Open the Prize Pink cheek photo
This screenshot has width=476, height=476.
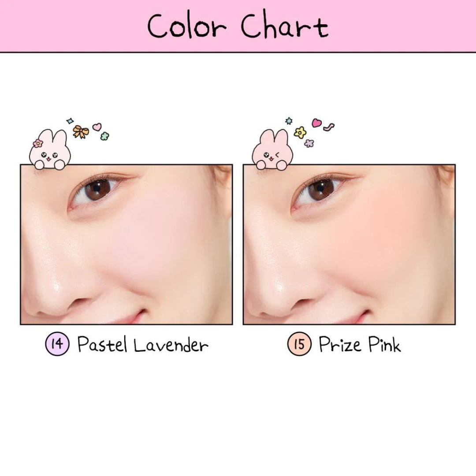point(349,244)
